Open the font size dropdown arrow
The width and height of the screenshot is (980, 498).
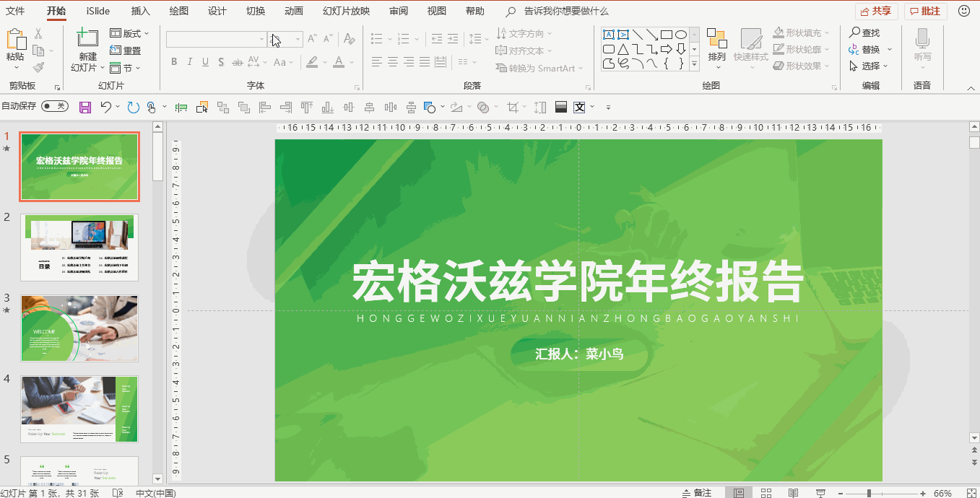click(x=297, y=39)
